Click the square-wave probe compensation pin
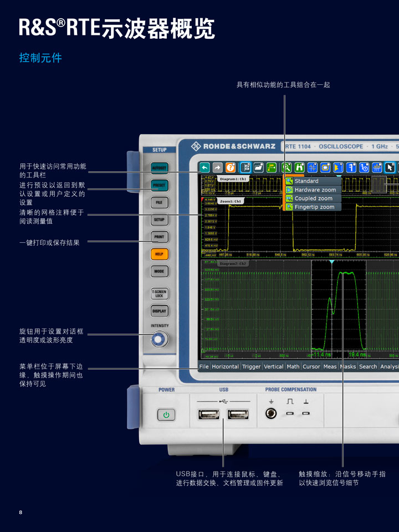The image size is (399, 532). click(x=290, y=413)
